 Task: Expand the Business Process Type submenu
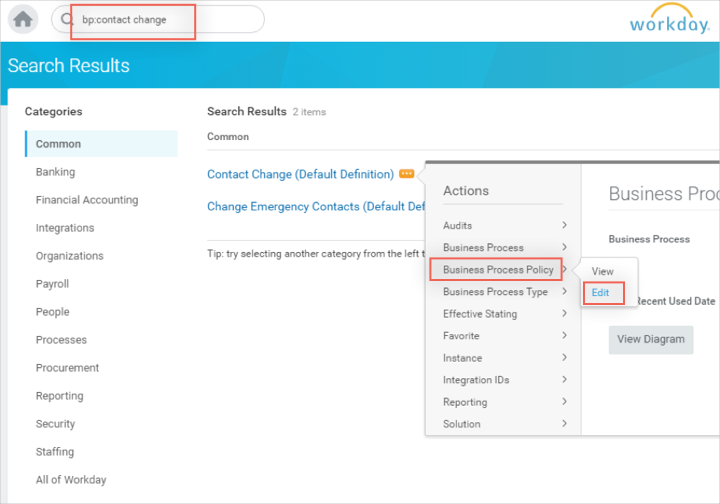point(505,292)
